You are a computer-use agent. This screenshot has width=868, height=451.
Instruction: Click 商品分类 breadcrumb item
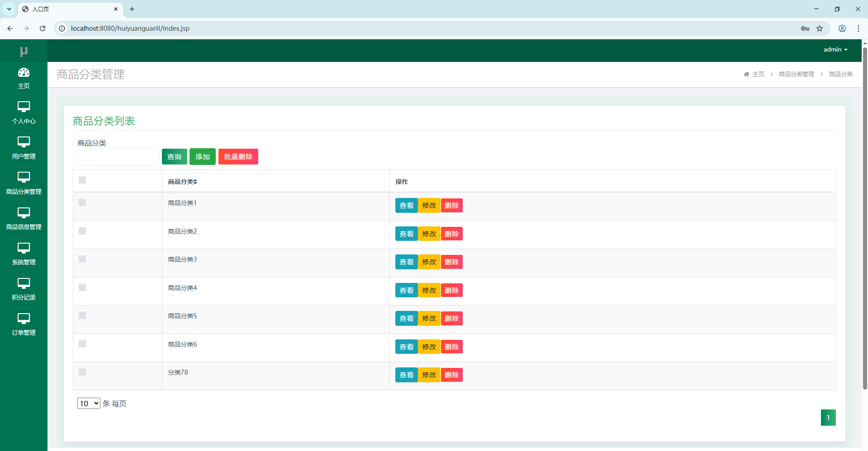841,74
